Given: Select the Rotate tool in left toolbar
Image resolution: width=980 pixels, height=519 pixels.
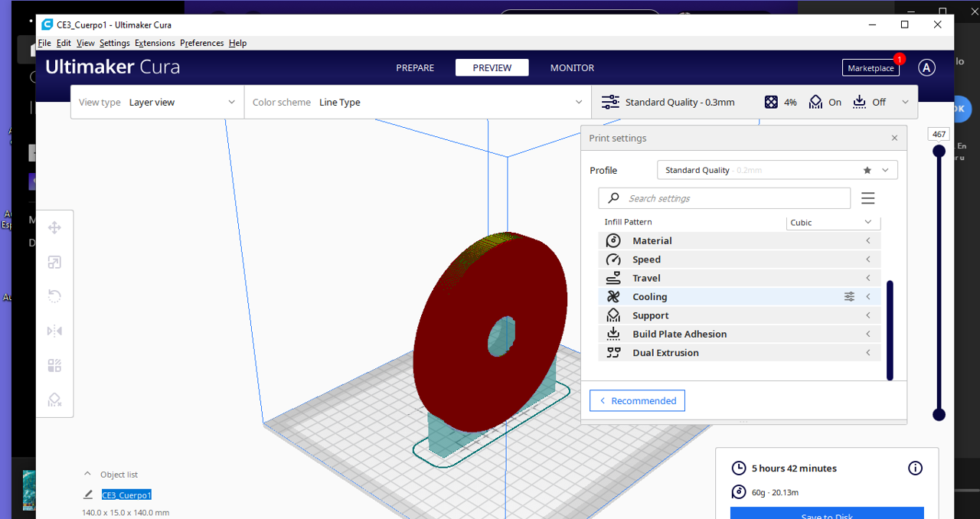Looking at the screenshot, I should click(x=54, y=296).
